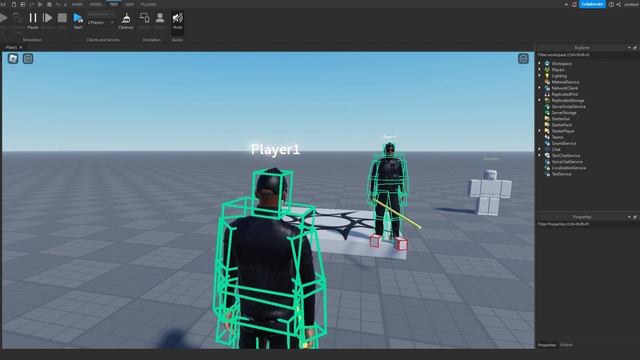
Task: Select Teams in the Explorer
Action: pyautogui.click(x=557, y=137)
